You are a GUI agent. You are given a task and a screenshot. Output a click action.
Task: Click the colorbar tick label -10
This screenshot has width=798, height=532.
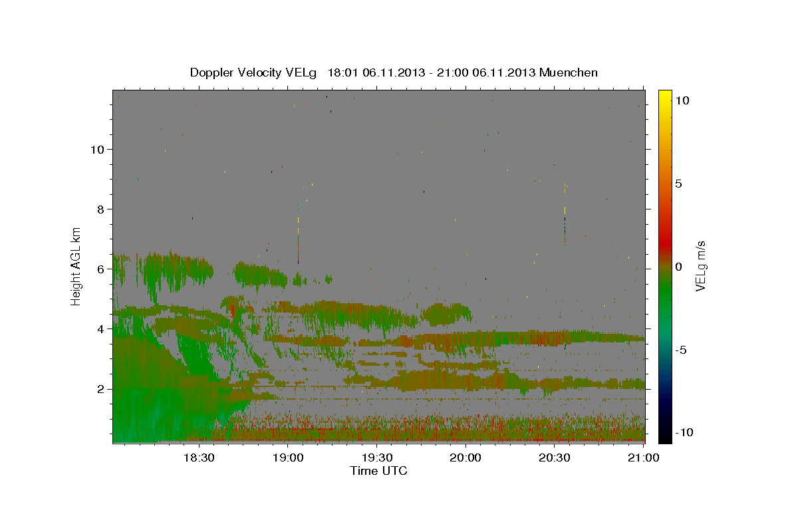(x=684, y=432)
